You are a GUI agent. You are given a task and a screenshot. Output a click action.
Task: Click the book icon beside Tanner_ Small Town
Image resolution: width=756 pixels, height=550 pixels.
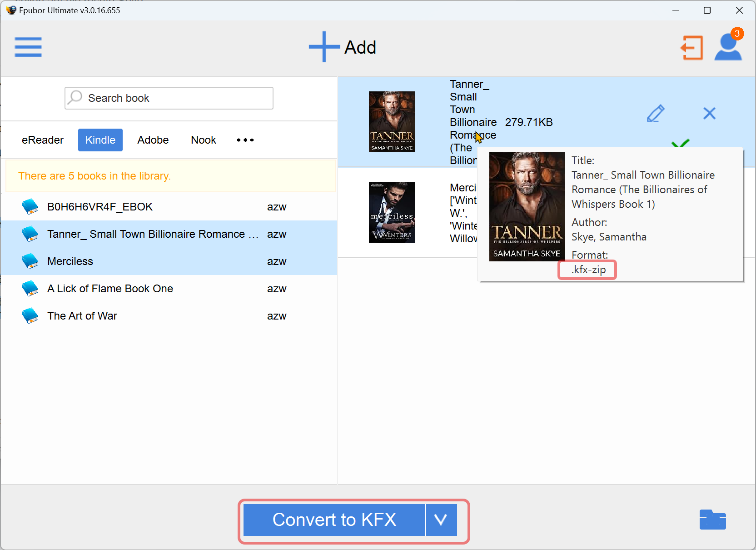[x=30, y=234]
